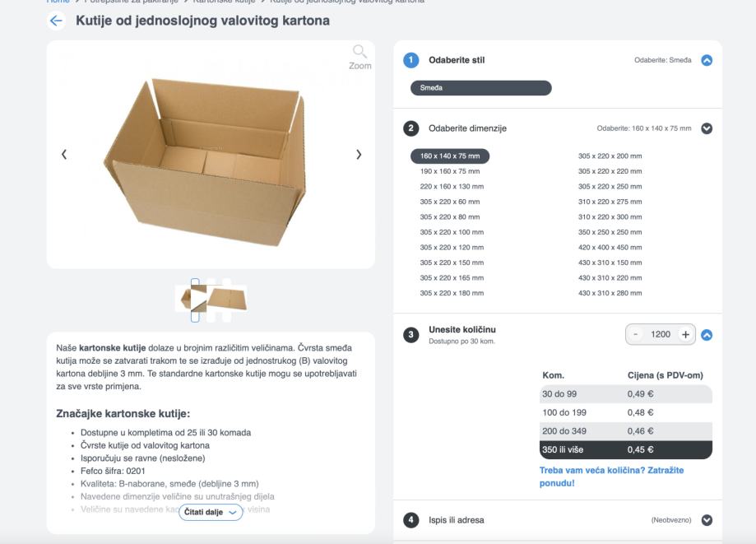Collapse the Odaberite stil section

point(706,60)
